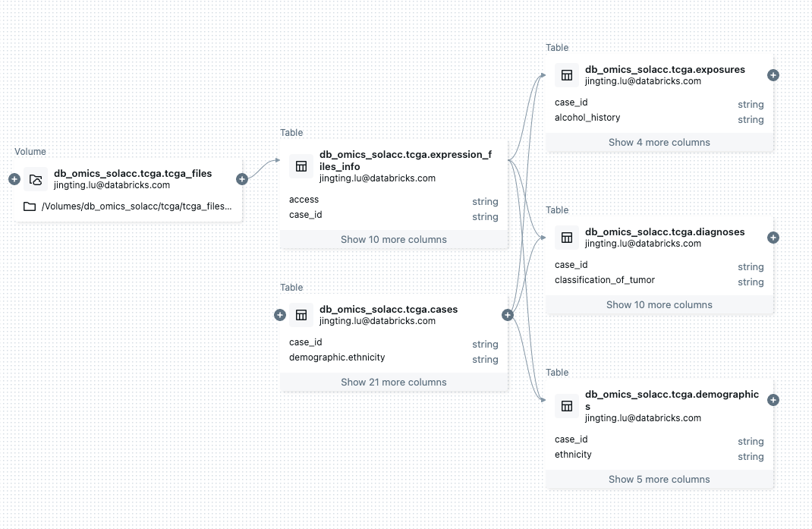Click the tcga_files volume icon
The width and height of the screenshot is (812, 529).
click(36, 180)
